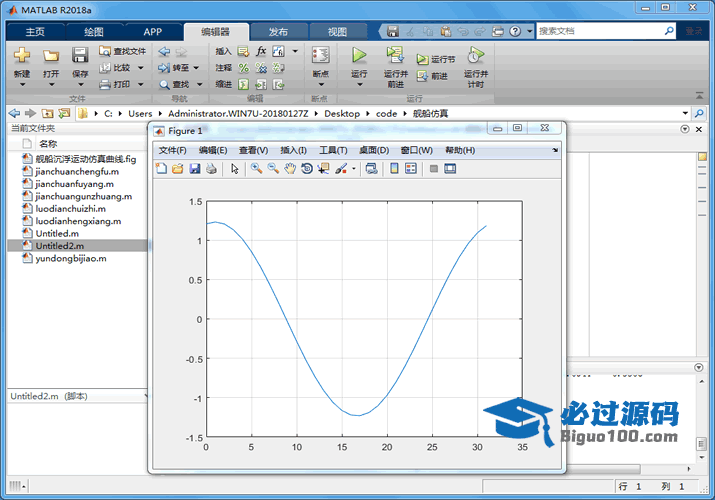Expand the Breakpoints (断点) dropdown arrow

click(321, 85)
